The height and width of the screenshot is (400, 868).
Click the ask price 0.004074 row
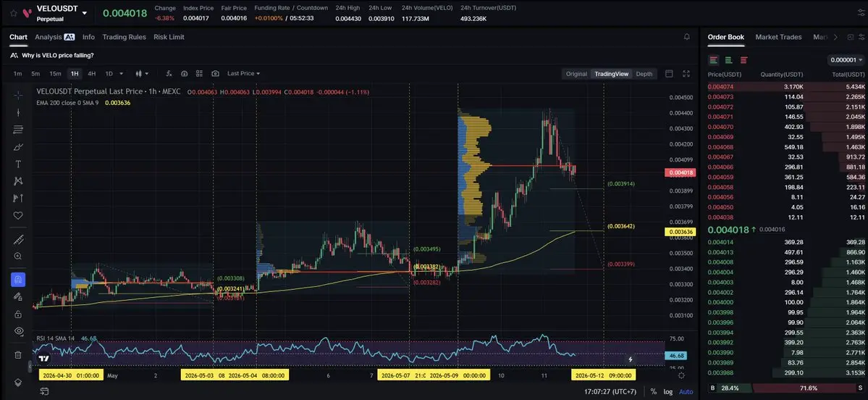click(x=787, y=86)
